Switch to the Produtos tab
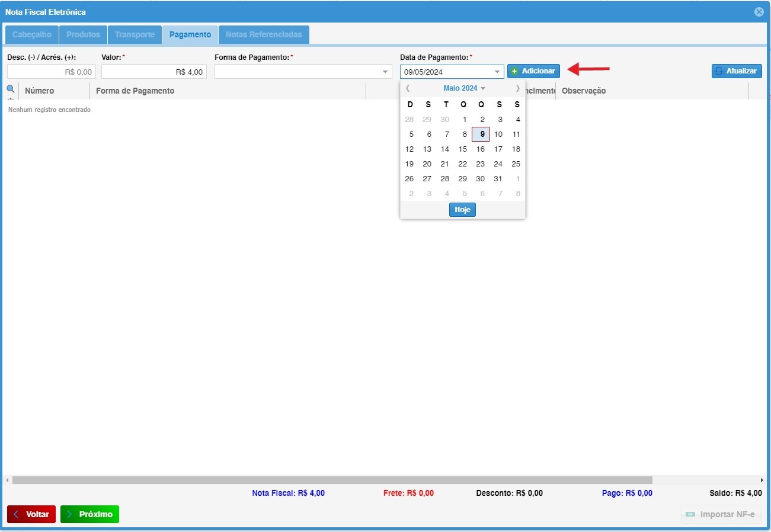This screenshot has width=771, height=532. click(x=83, y=34)
